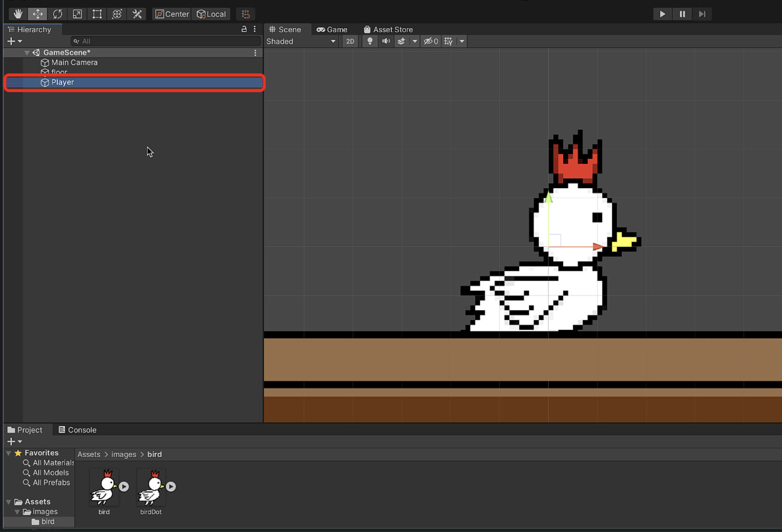Select the bird asset thumbnail

(104, 487)
